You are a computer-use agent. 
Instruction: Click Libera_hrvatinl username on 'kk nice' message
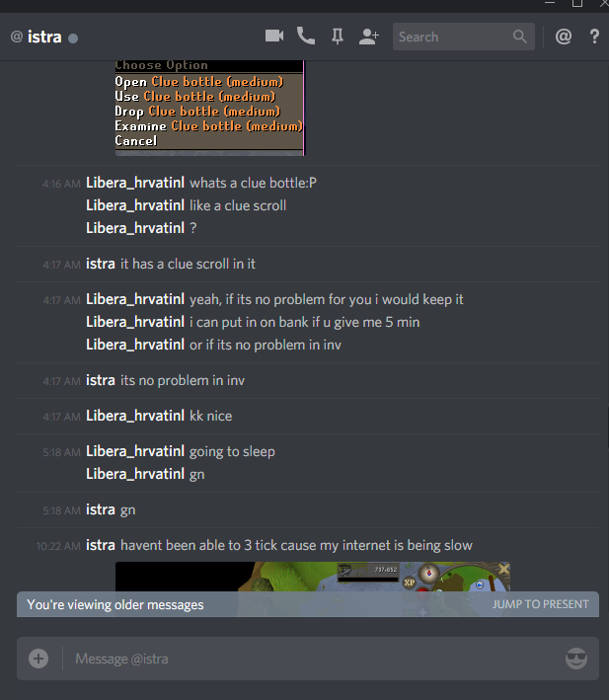coord(135,416)
